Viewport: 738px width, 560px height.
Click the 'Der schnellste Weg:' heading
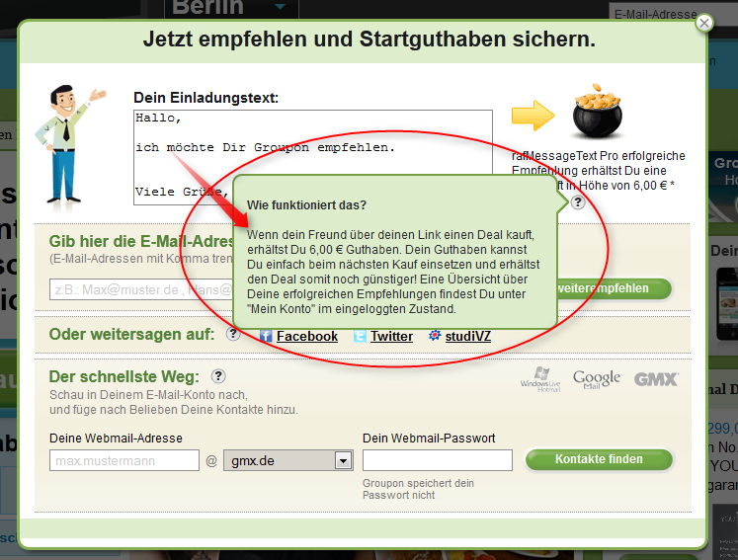pos(124,377)
